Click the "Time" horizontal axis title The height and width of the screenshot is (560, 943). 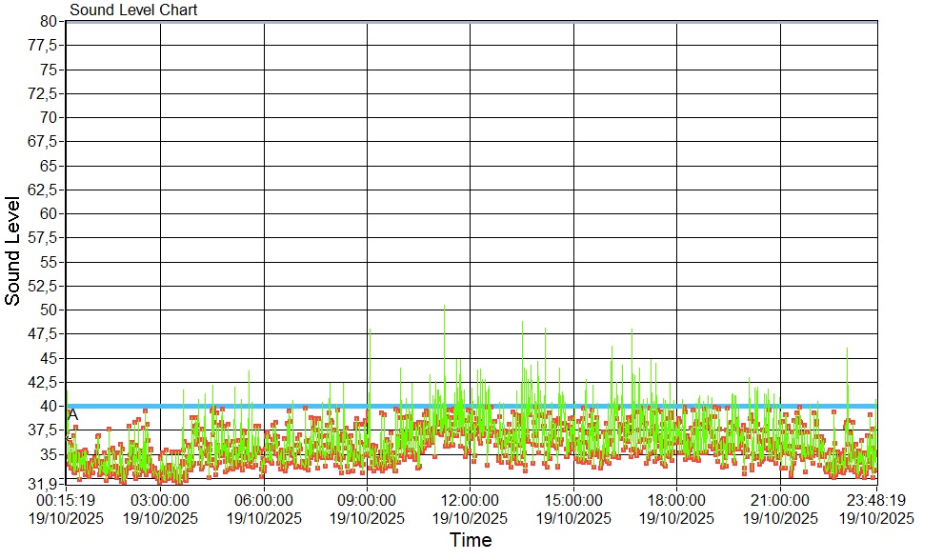(x=471, y=541)
